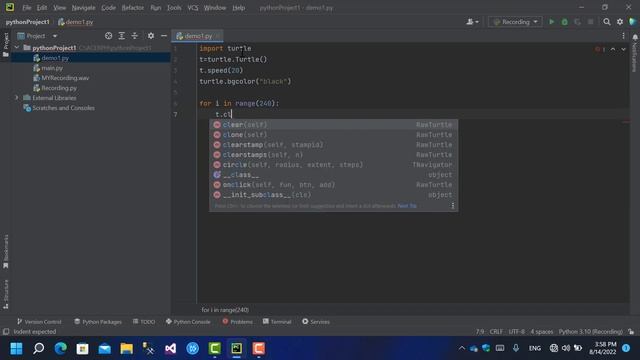Open UTF-8 encoding selector
640x360 pixels.
pos(517,332)
